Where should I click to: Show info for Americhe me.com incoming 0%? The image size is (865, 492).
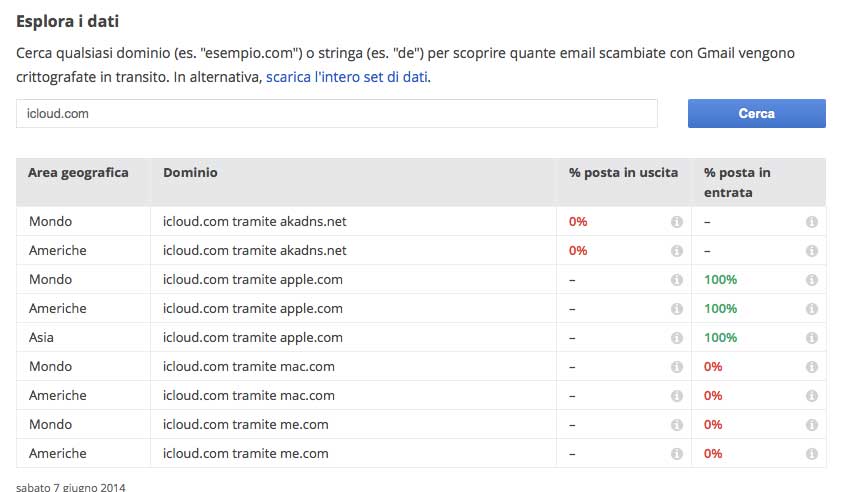pos(812,454)
